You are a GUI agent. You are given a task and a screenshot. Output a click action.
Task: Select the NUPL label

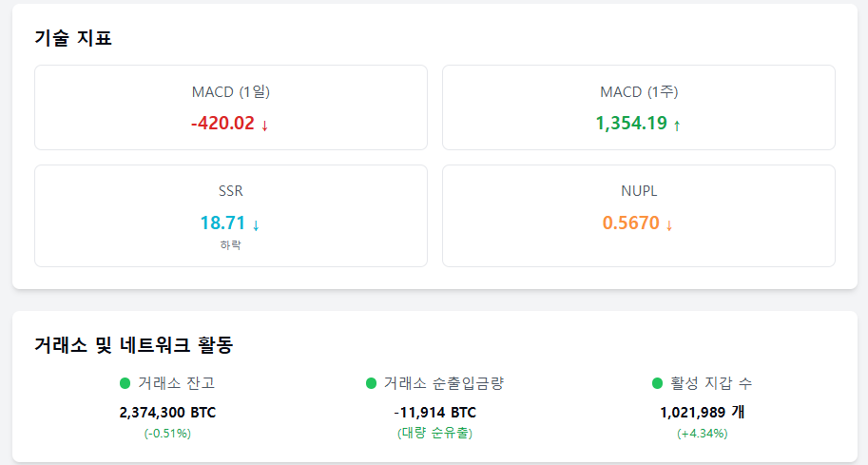(639, 191)
